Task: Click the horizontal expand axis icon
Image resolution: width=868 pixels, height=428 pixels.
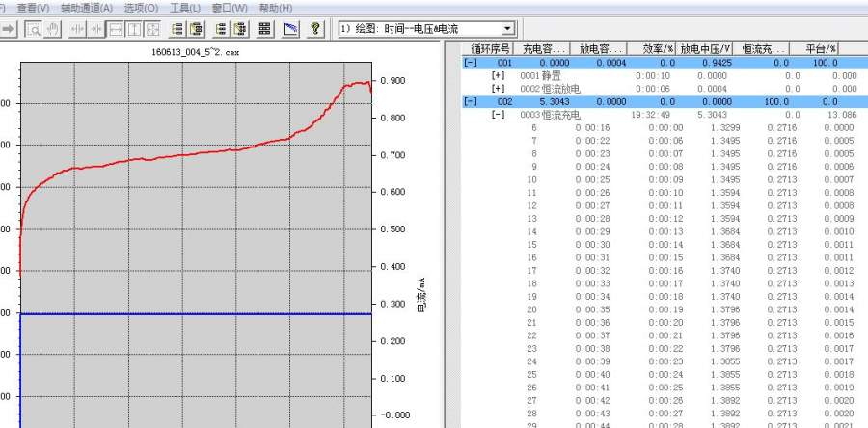Action: pos(77,29)
